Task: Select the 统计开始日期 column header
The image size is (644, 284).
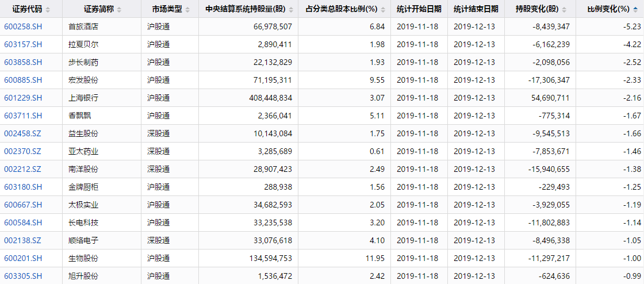Action: click(419, 9)
